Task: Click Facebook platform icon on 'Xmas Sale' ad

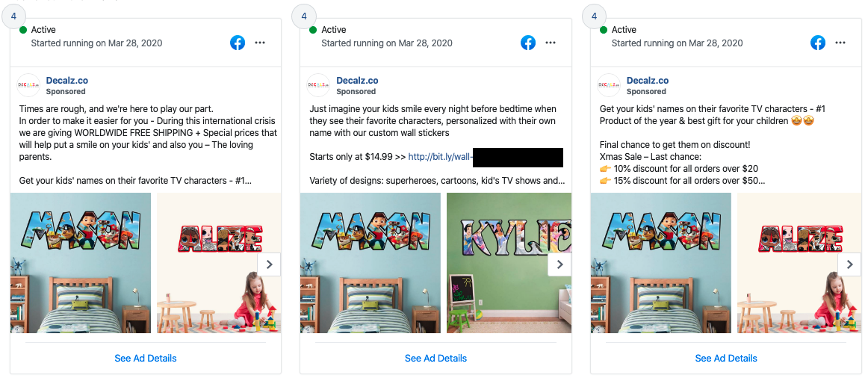Action: coord(818,43)
